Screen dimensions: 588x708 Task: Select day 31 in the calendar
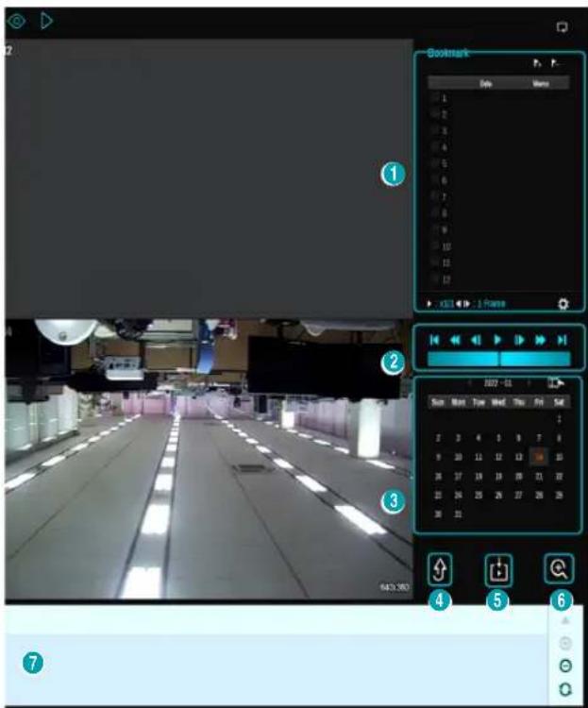[x=458, y=514]
